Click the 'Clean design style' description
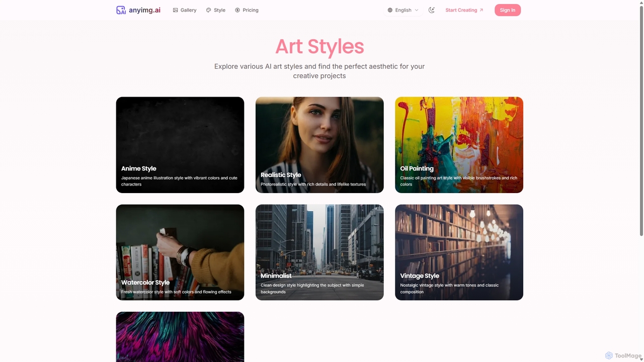The height and width of the screenshot is (362, 644). [312, 289]
